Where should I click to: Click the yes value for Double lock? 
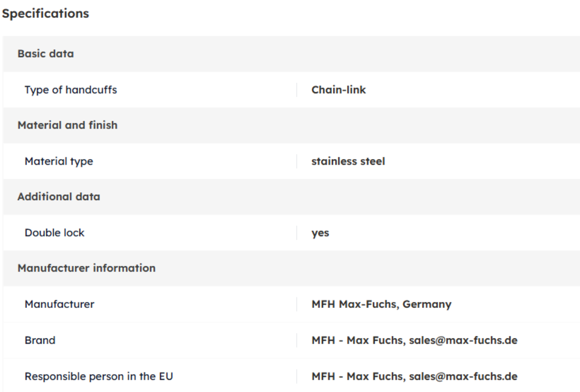[x=320, y=233]
